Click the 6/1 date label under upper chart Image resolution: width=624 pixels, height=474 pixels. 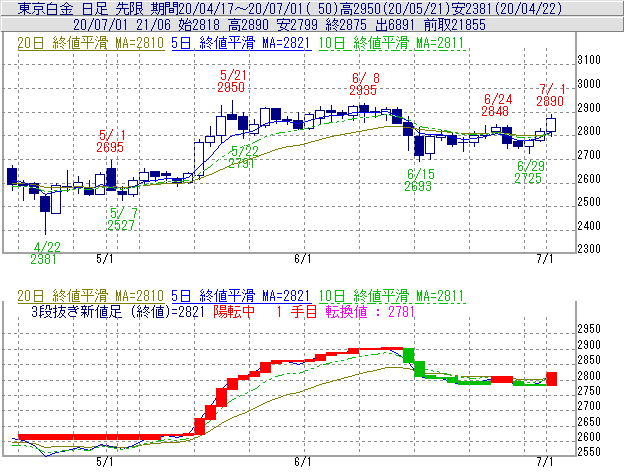click(x=303, y=259)
